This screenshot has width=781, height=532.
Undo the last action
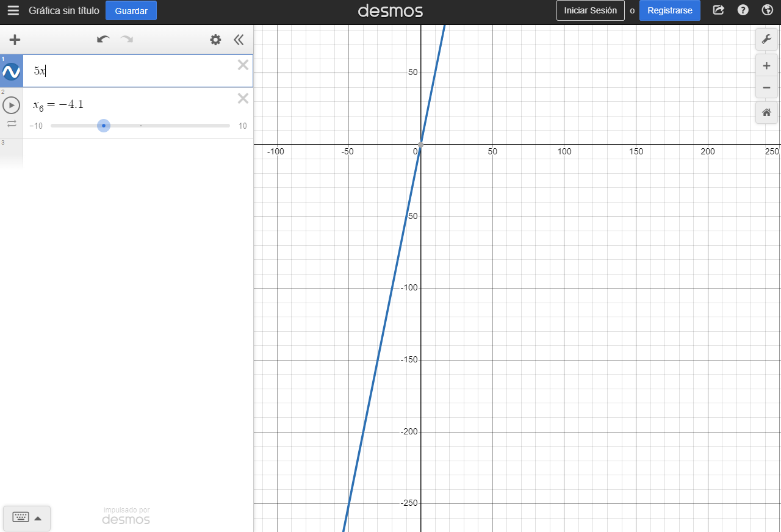click(103, 40)
